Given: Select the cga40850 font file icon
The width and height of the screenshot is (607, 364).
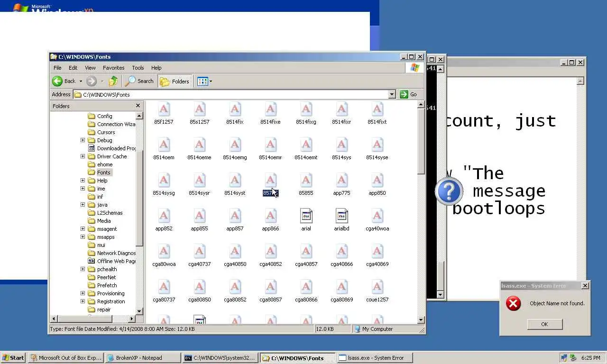Looking at the screenshot, I should click(x=235, y=255).
